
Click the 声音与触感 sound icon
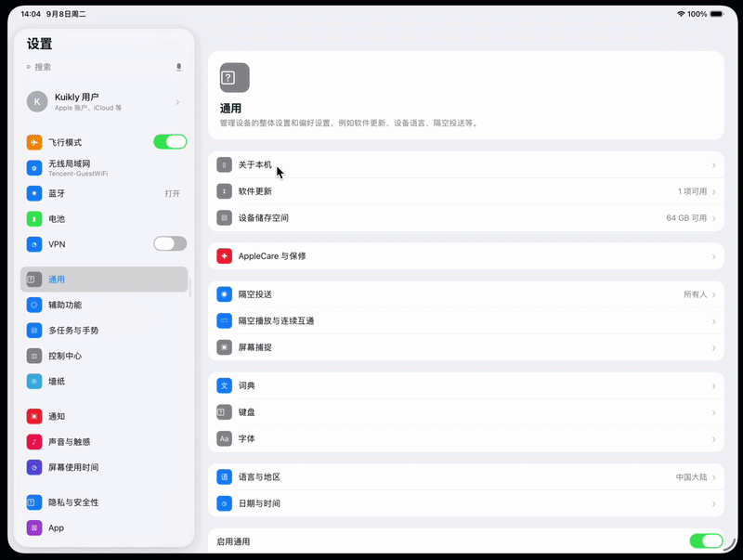tap(34, 442)
